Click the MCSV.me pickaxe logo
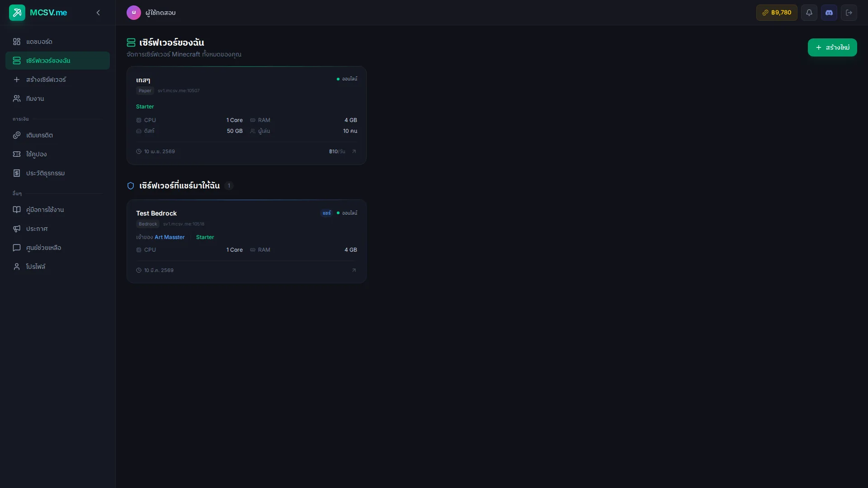This screenshot has height=488, width=868. point(17,13)
